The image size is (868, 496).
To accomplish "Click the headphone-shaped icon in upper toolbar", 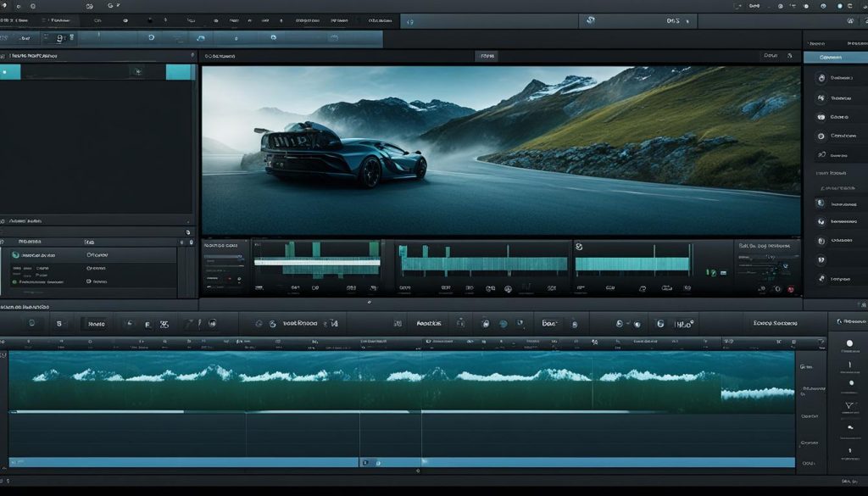I will [200, 38].
